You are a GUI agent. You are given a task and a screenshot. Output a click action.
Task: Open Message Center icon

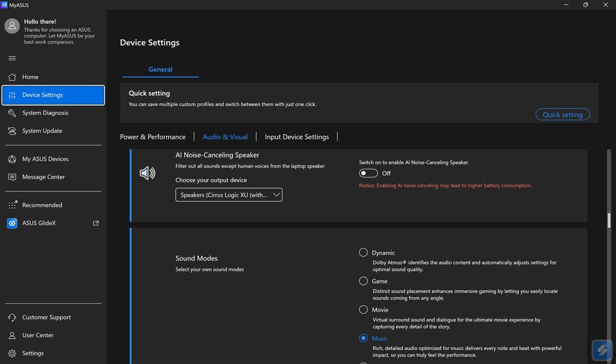click(x=12, y=177)
